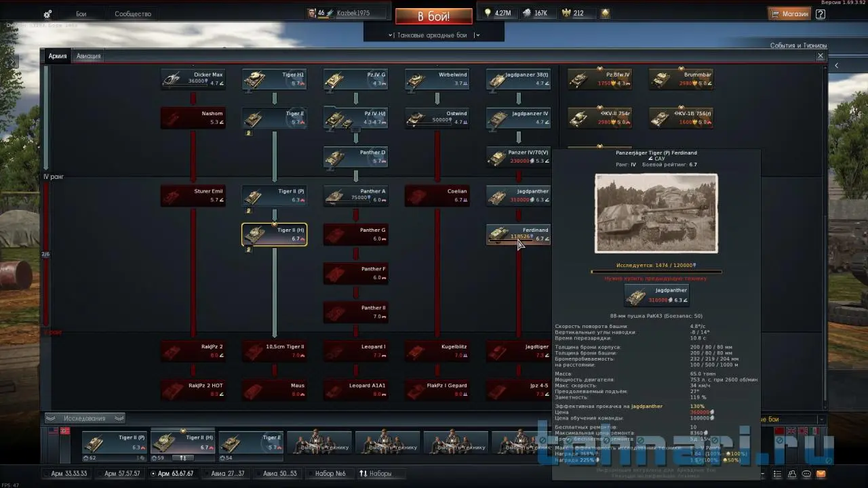Select the Dicker Max tank in the tree

[x=193, y=79]
